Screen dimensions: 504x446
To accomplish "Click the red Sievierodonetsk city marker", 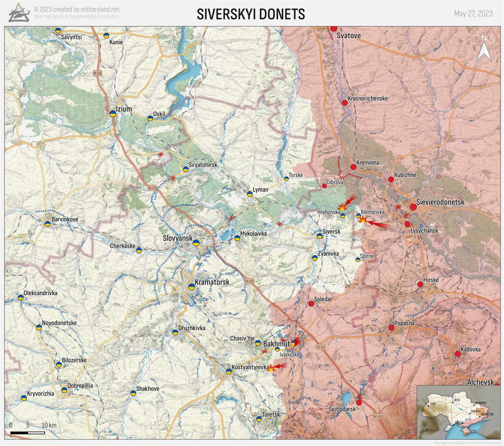I will tap(414, 207).
